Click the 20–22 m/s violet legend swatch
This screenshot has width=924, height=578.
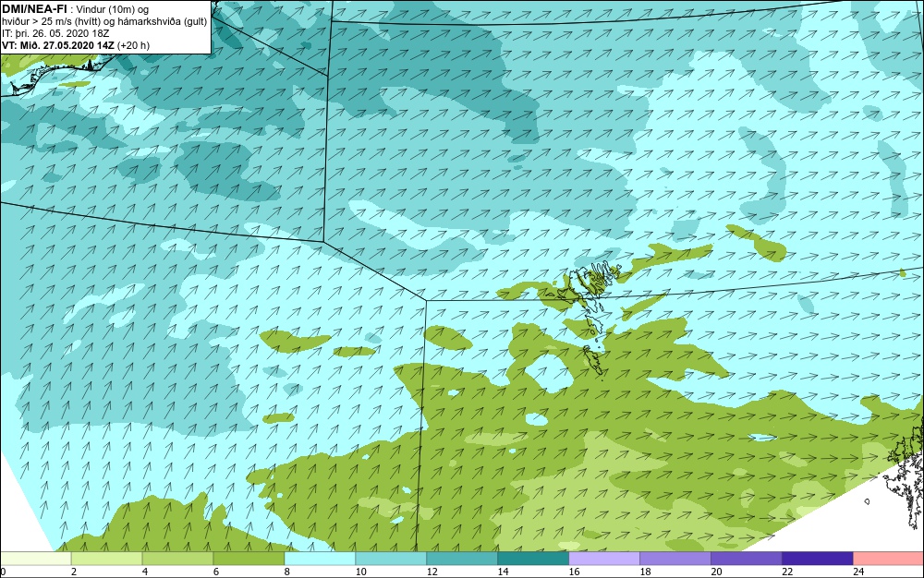pyautogui.click(x=747, y=558)
